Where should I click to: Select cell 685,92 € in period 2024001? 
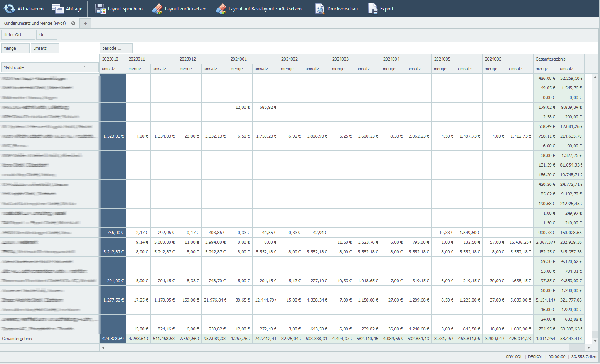click(x=266, y=107)
